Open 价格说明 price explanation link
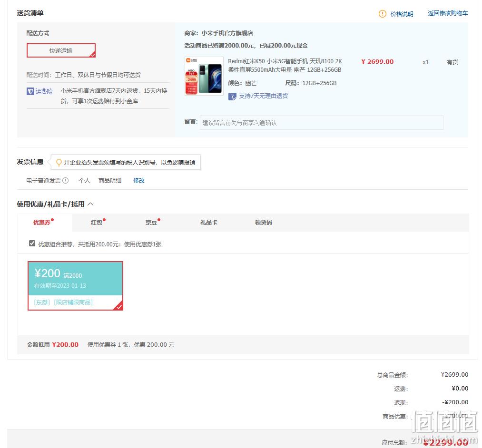Screen dimensions: 482x448 point(402,14)
